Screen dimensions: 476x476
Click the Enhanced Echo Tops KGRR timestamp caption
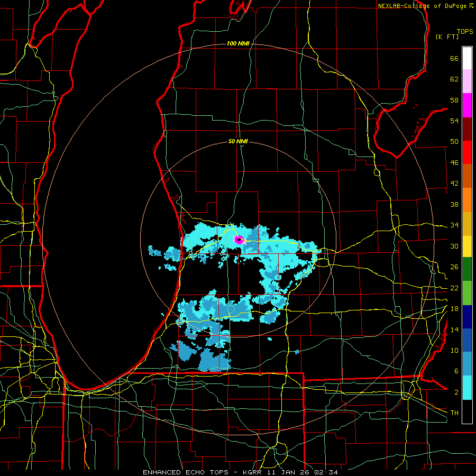240,472
